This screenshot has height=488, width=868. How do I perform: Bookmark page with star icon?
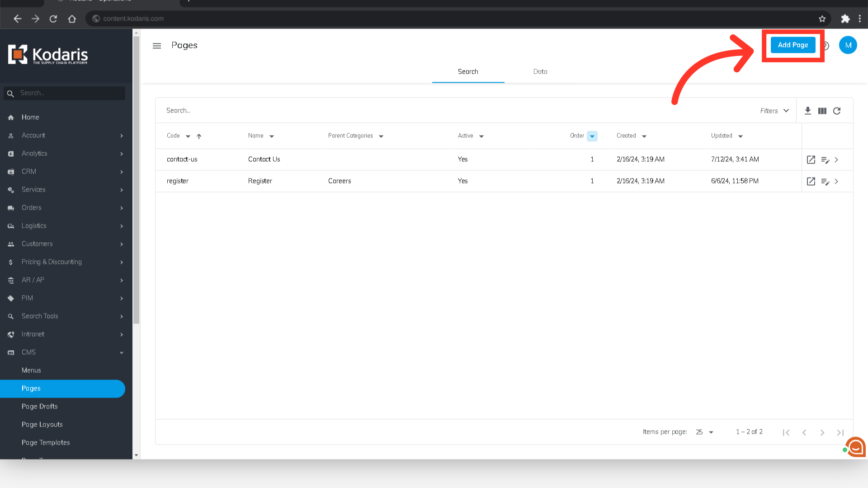point(822,19)
